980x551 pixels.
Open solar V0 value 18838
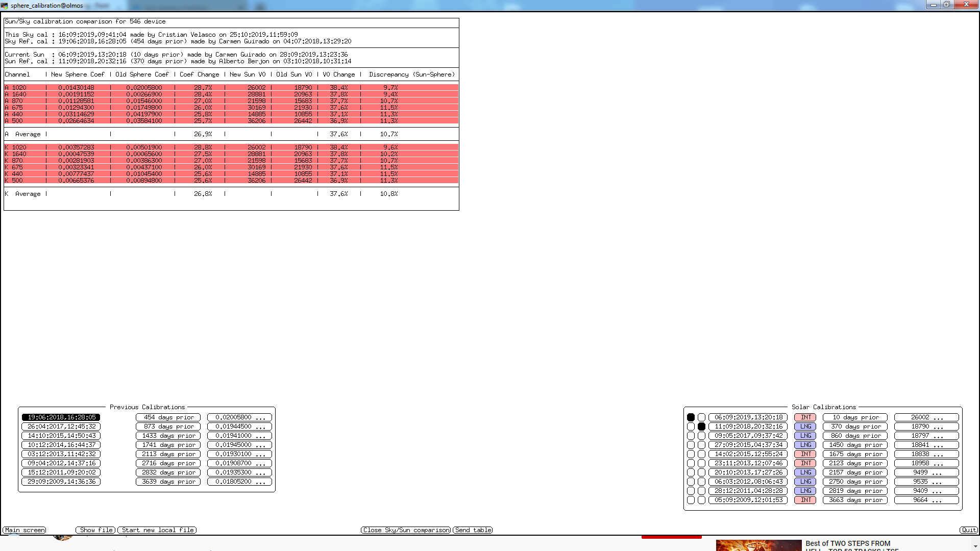[x=926, y=454]
